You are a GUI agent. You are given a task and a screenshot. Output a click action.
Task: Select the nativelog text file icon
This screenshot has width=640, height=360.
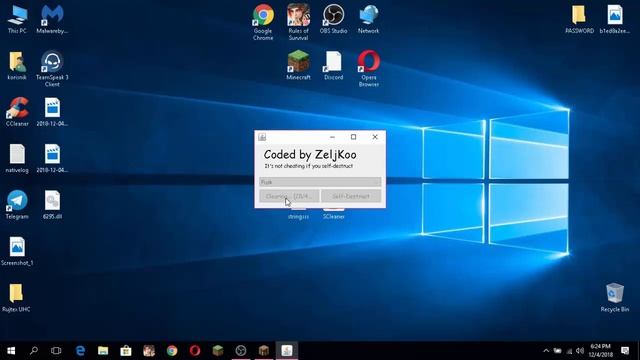point(17,158)
